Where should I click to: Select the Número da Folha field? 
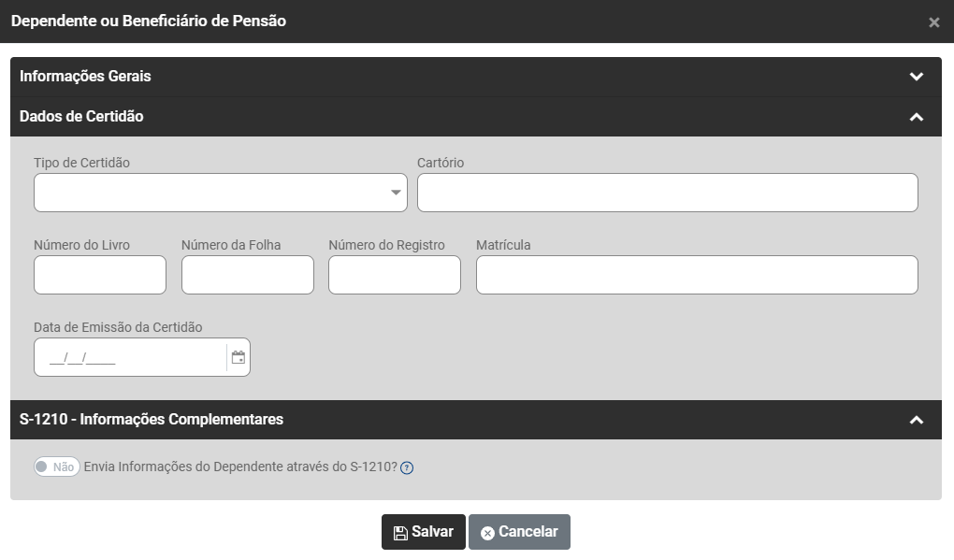tap(248, 275)
